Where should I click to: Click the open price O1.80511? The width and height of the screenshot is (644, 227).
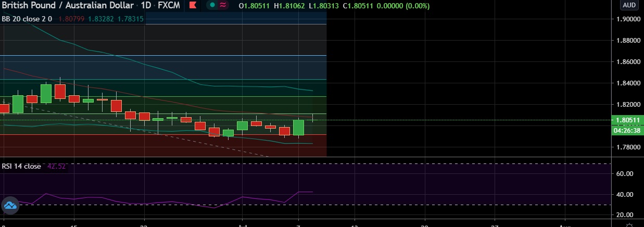(254, 6)
